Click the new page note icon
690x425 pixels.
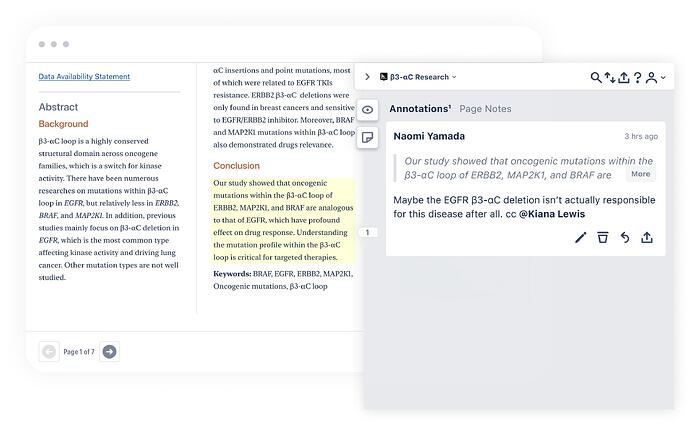pyautogui.click(x=368, y=137)
